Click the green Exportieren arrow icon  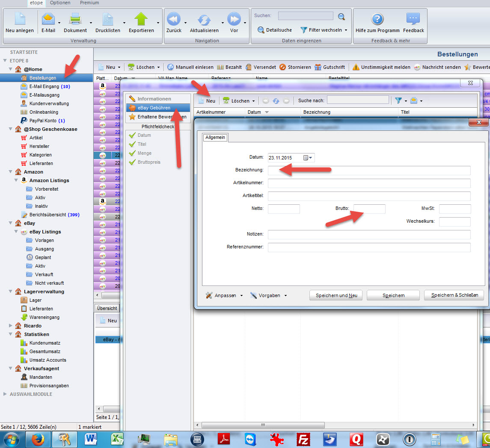141,19
